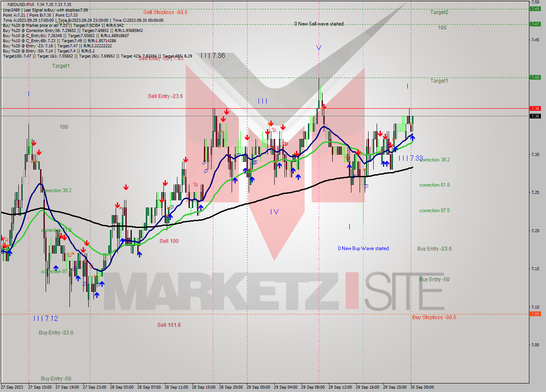The height and width of the screenshot is (392, 546).
Task: Click the 7.15 price axis label
Action: pos(535,268)
